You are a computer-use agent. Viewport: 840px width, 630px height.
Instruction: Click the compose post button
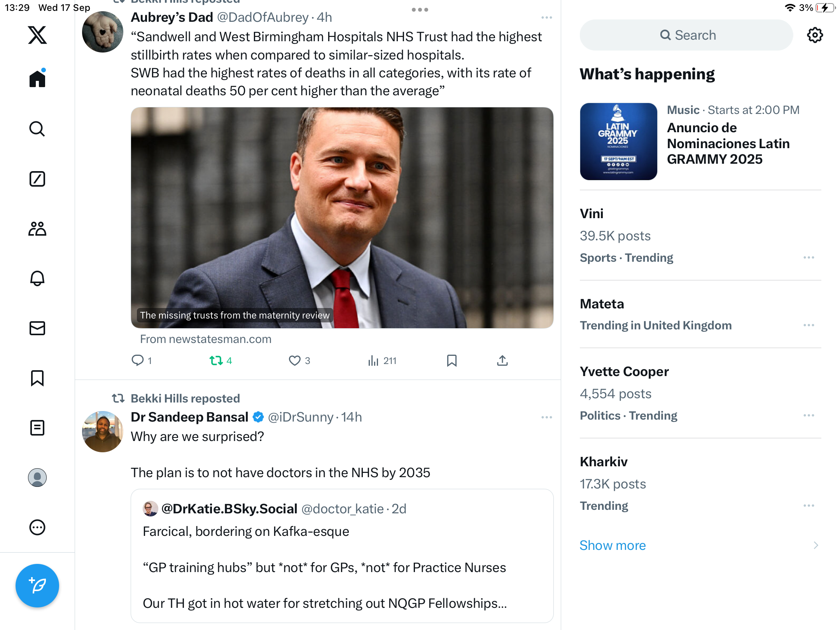pos(37,585)
